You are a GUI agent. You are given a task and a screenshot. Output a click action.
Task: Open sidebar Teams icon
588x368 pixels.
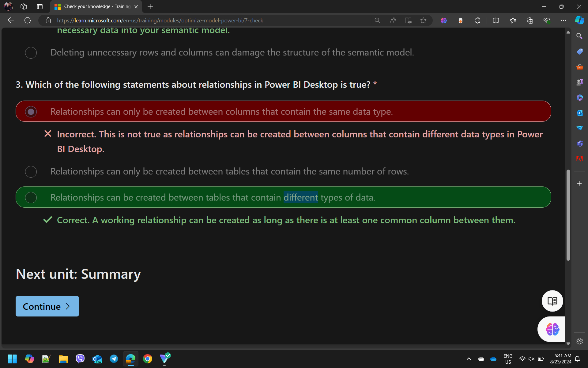pos(579,143)
